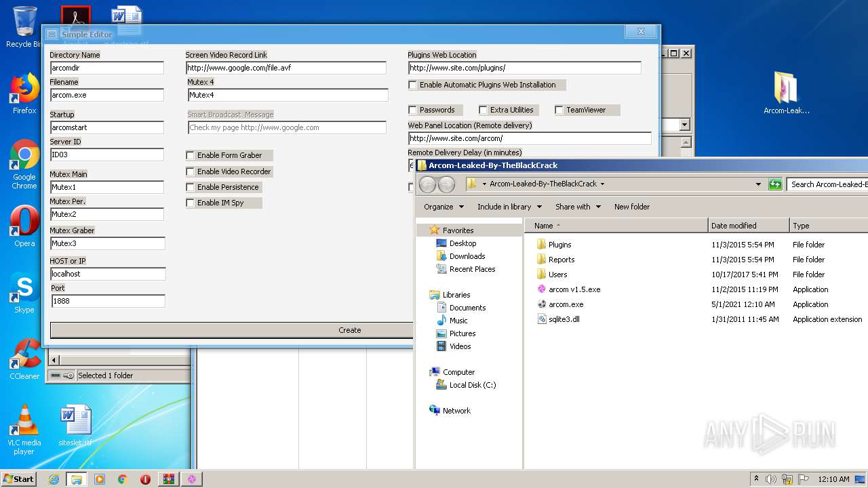868x488 pixels.
Task: Select arcom v1.5.exe in the file list
Action: pyautogui.click(x=574, y=289)
